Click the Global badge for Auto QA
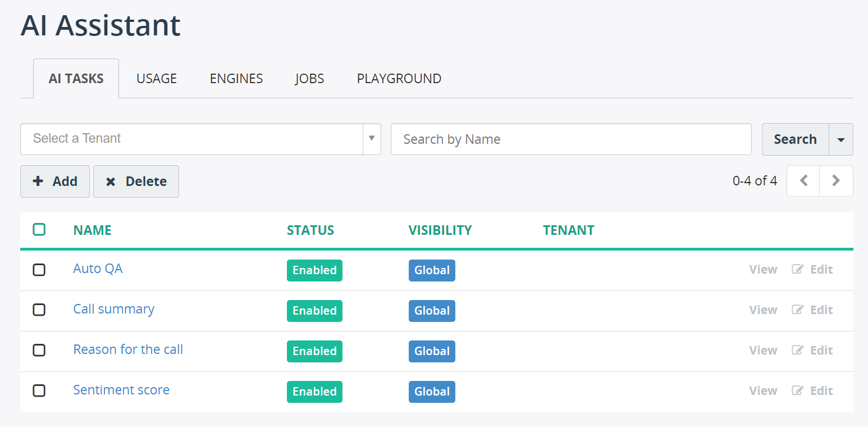This screenshot has height=427, width=868. tap(432, 270)
